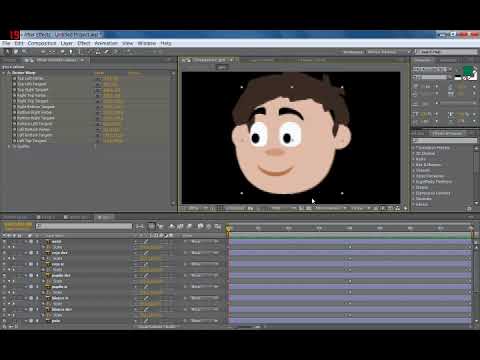Toggle stopwatch for Bottom Left Tangent
This screenshot has width=480, height=360.
[14, 124]
